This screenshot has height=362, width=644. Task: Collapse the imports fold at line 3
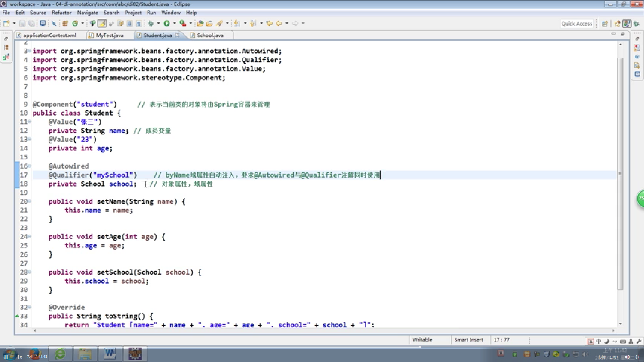(30, 51)
